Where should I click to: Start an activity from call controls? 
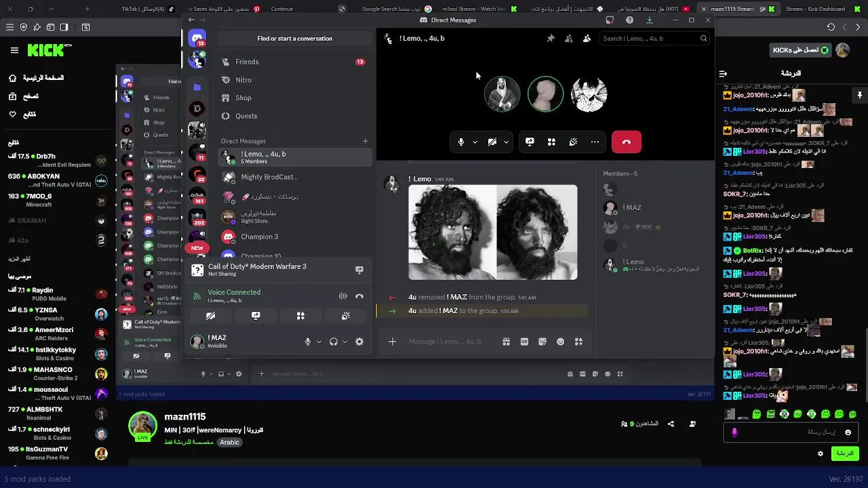pyautogui.click(x=551, y=142)
